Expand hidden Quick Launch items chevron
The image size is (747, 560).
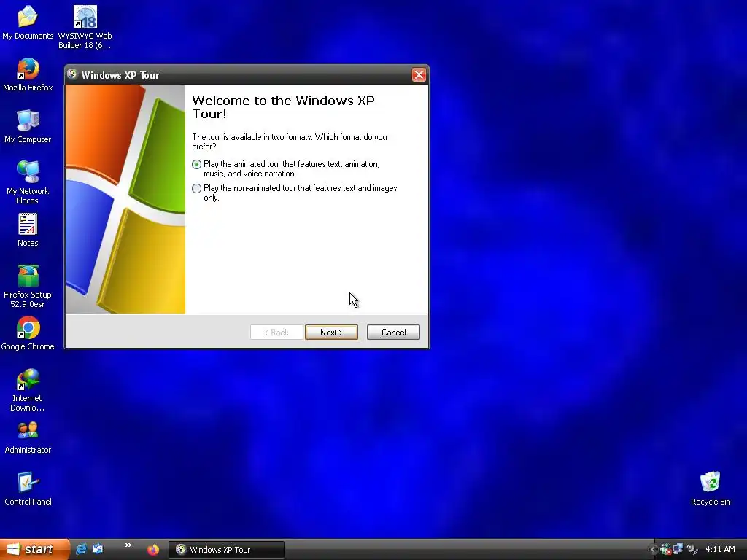tap(128, 545)
